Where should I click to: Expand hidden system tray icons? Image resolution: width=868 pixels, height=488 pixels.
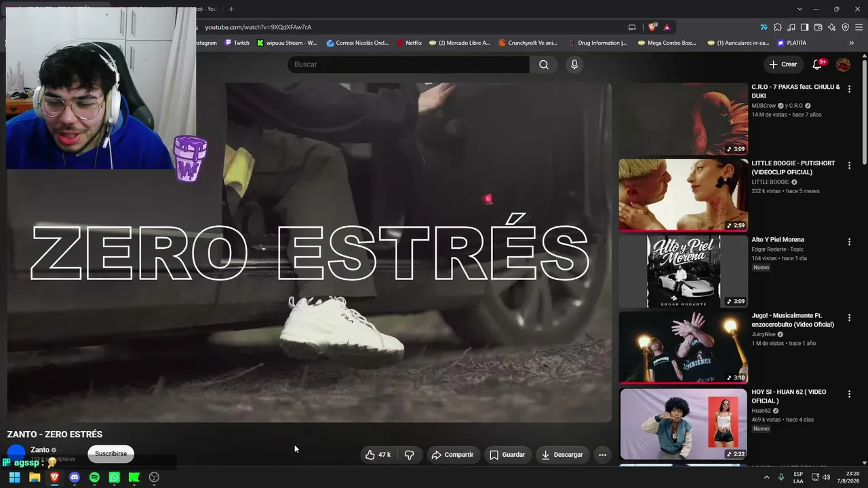[767, 477]
